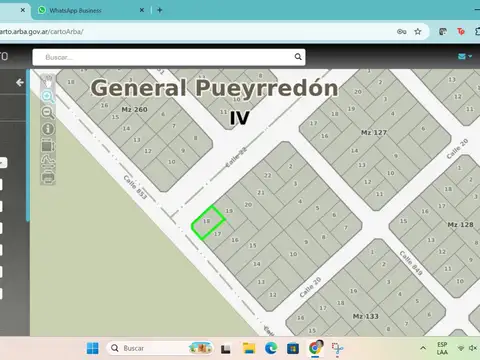480x360 pixels.
Task: Close the current cartoArba tab
Action: [23, 10]
